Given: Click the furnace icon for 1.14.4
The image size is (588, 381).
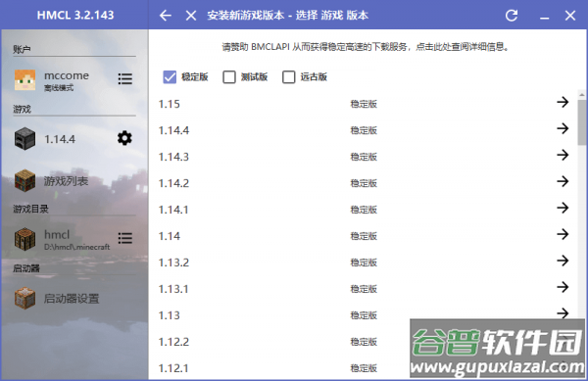Looking at the screenshot, I should point(24,139).
